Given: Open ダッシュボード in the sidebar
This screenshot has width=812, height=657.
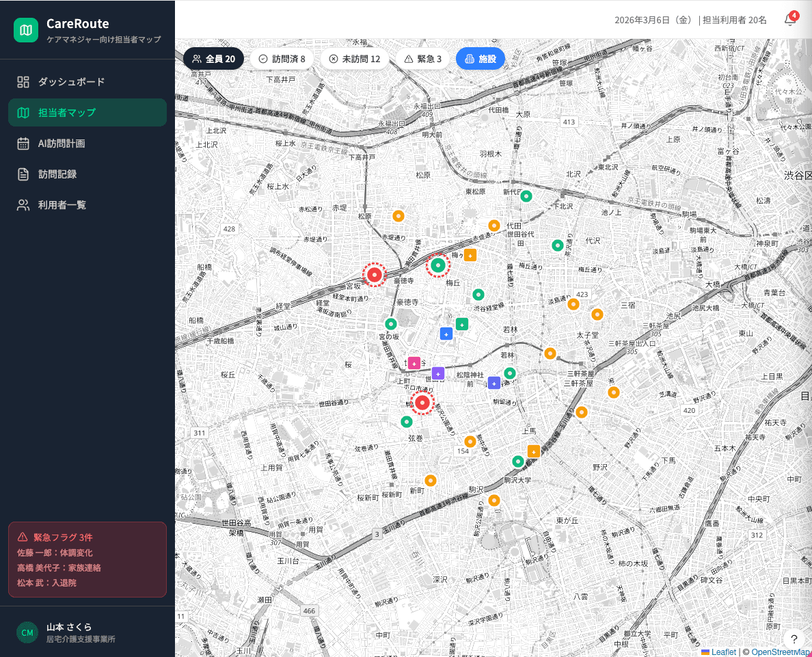Looking at the screenshot, I should coord(71,82).
